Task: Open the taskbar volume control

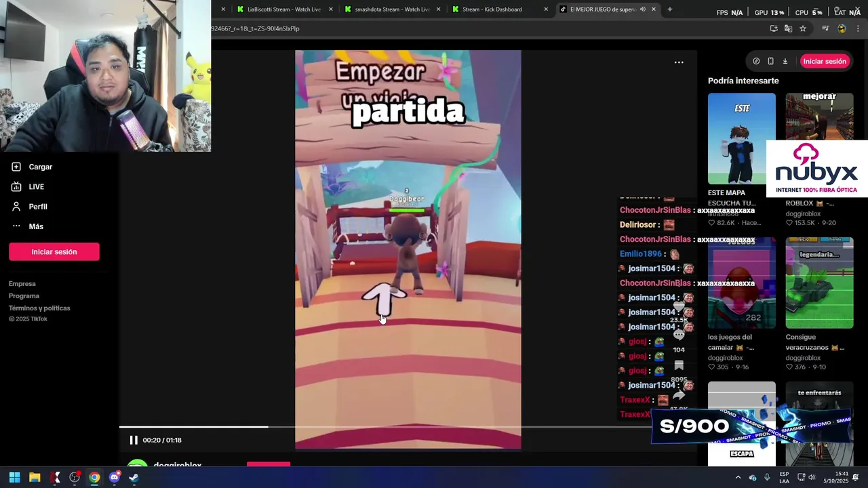Action: pos(812,477)
